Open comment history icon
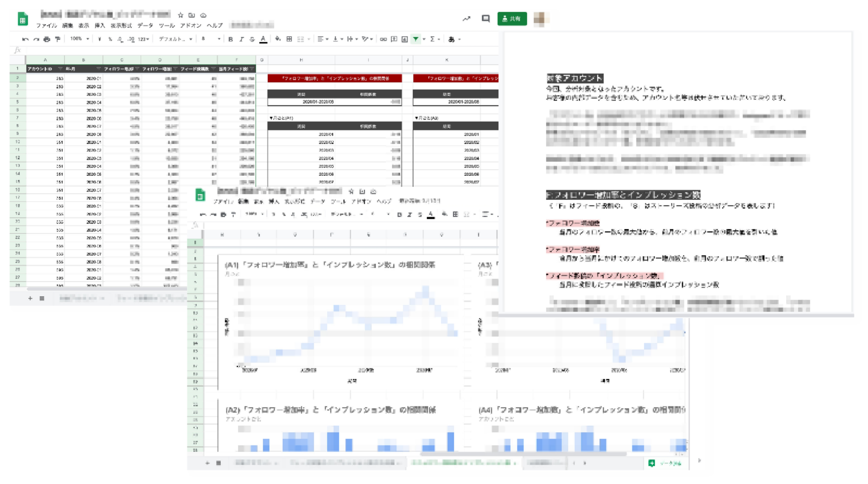 486,19
